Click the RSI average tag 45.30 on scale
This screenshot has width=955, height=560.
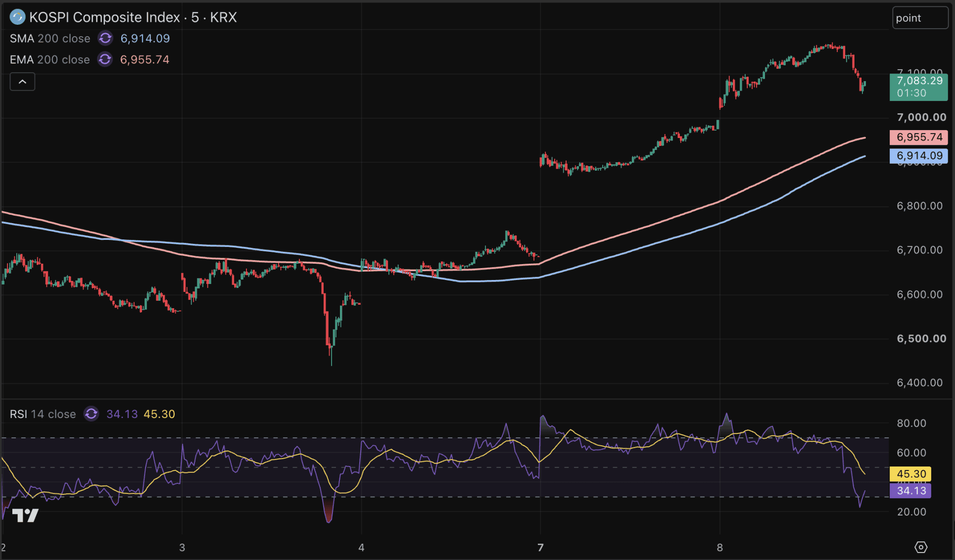point(910,474)
